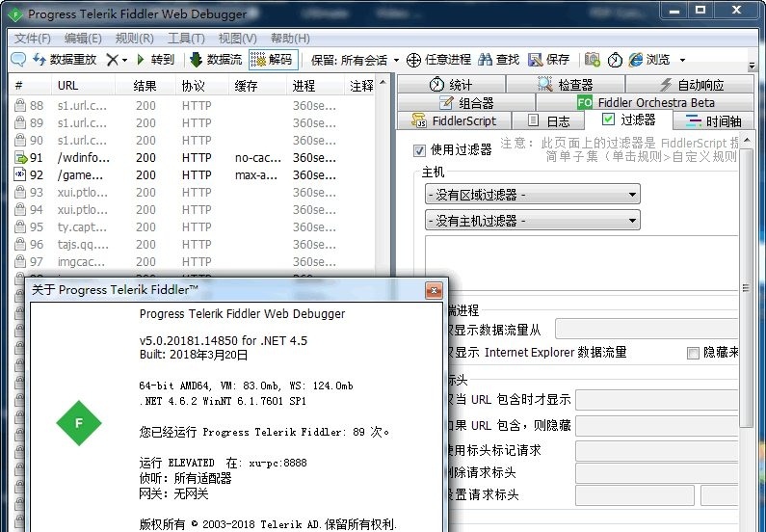Click the 保存 save icon
This screenshot has width=766, height=532.
pos(536,60)
